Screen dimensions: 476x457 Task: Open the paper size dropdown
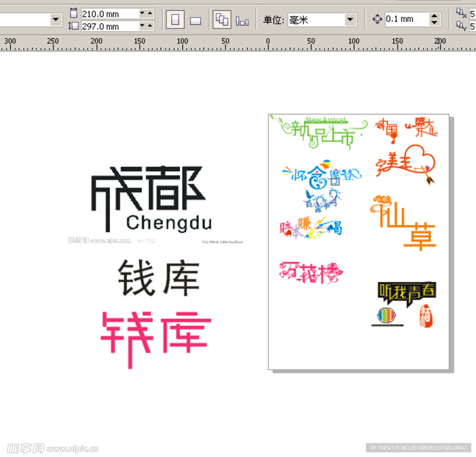click(x=56, y=20)
